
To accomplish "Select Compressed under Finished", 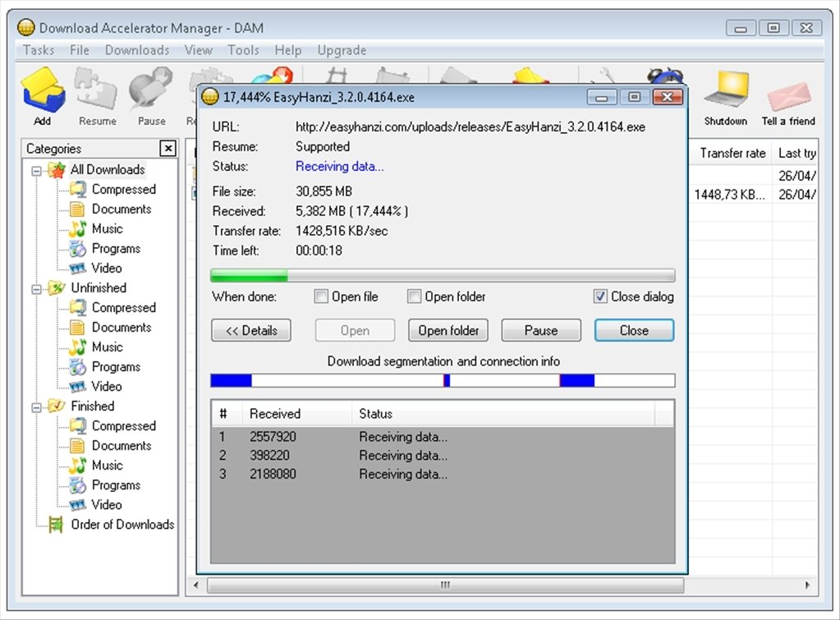I will [124, 426].
